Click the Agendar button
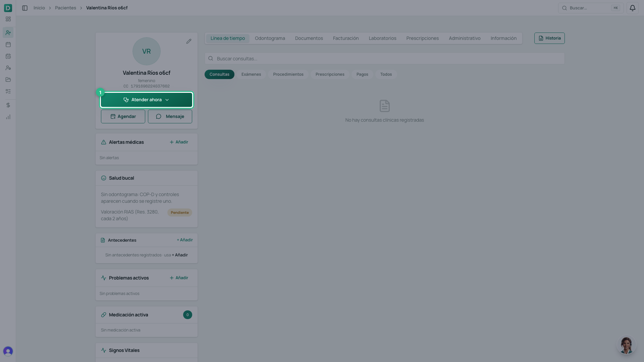The width and height of the screenshot is (644, 362). [x=123, y=116]
